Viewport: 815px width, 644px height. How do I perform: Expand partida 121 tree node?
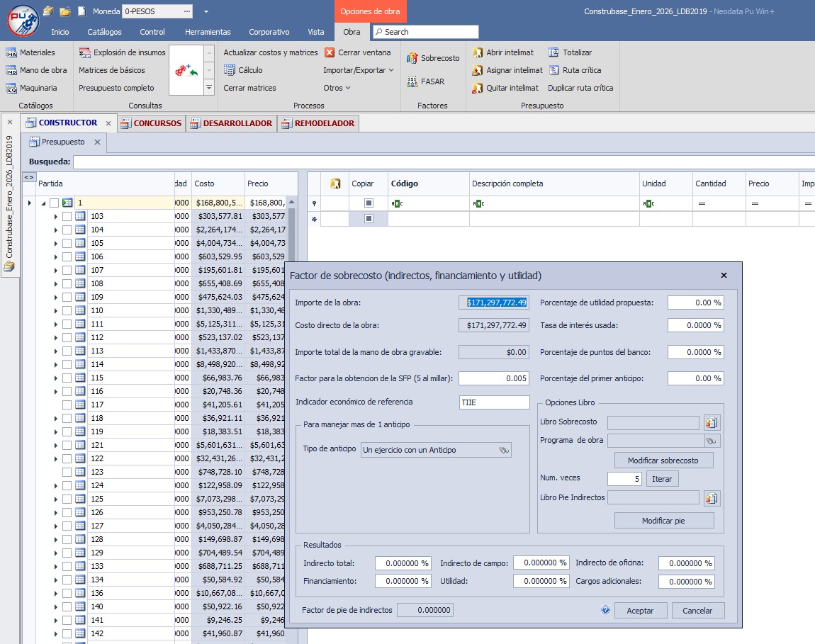[x=55, y=446]
